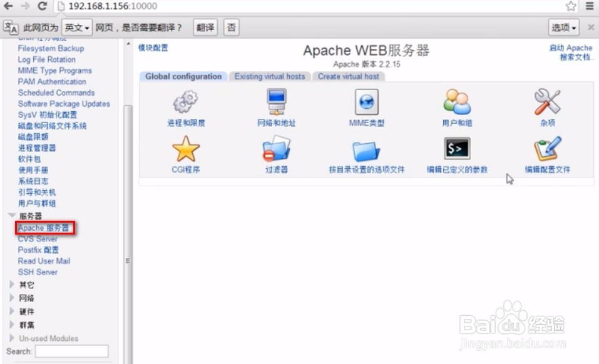
Task: Open the Chrome menu hamburger icon
Action: [x=590, y=6]
